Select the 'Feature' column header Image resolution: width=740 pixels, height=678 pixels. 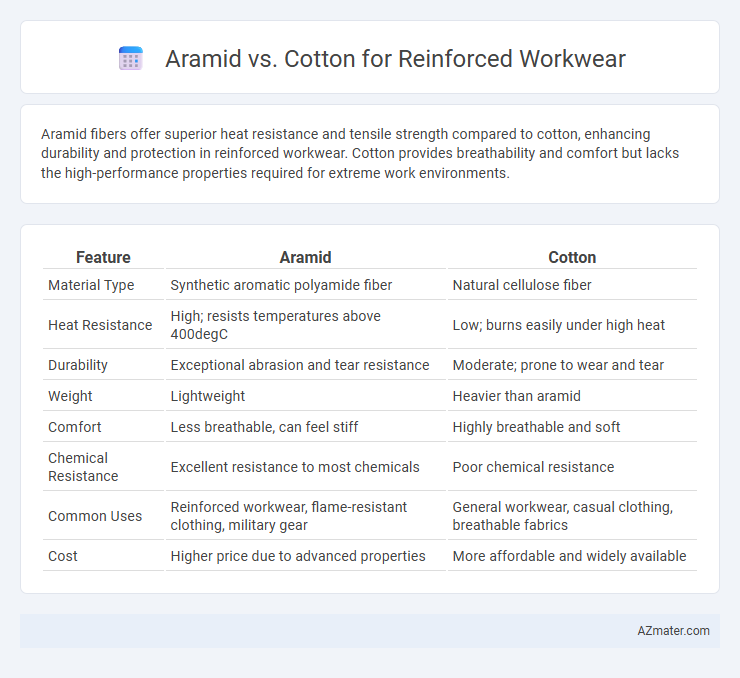pos(103,257)
